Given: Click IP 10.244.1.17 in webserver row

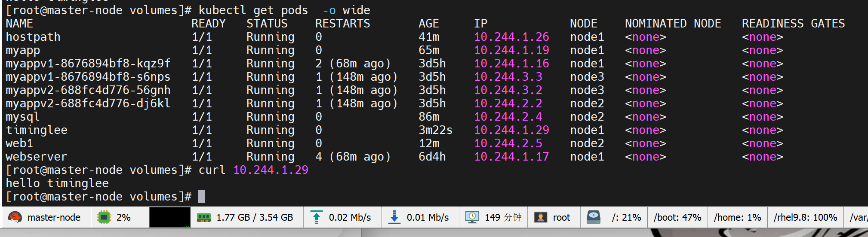Looking at the screenshot, I should point(511,157).
